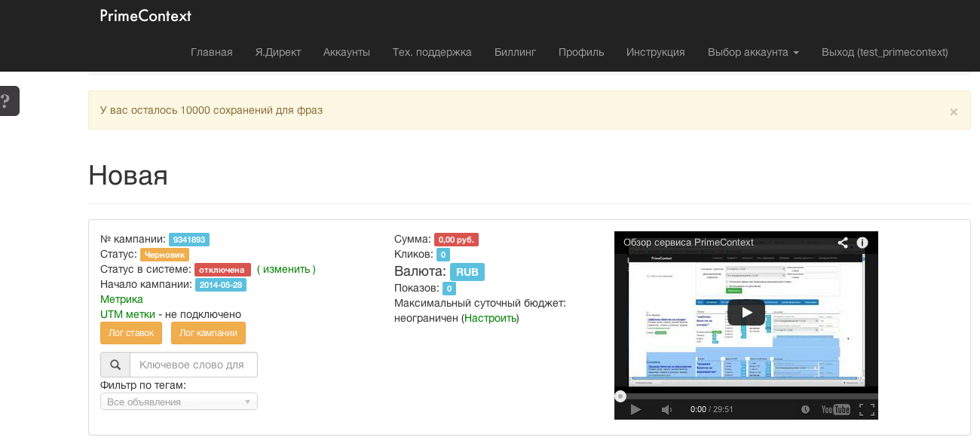Show video info with the i icon
This screenshot has width=980, height=440.
[x=862, y=243]
